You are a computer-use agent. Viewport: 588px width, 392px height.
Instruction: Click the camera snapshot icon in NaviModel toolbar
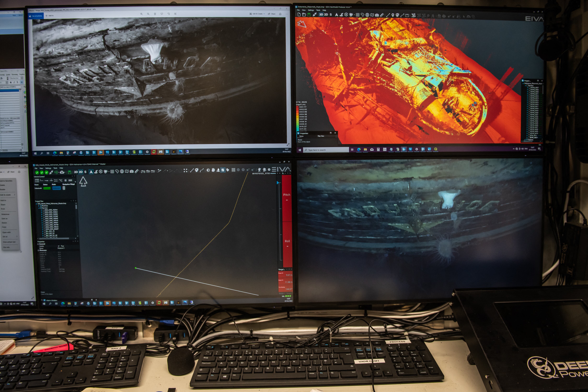377,15
